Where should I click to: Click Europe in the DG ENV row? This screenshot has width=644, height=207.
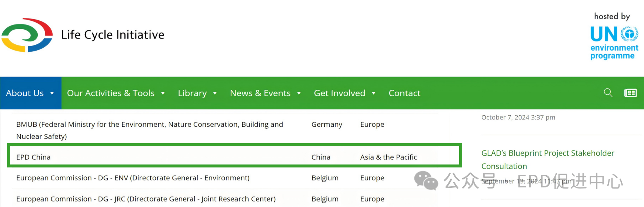pyautogui.click(x=372, y=178)
